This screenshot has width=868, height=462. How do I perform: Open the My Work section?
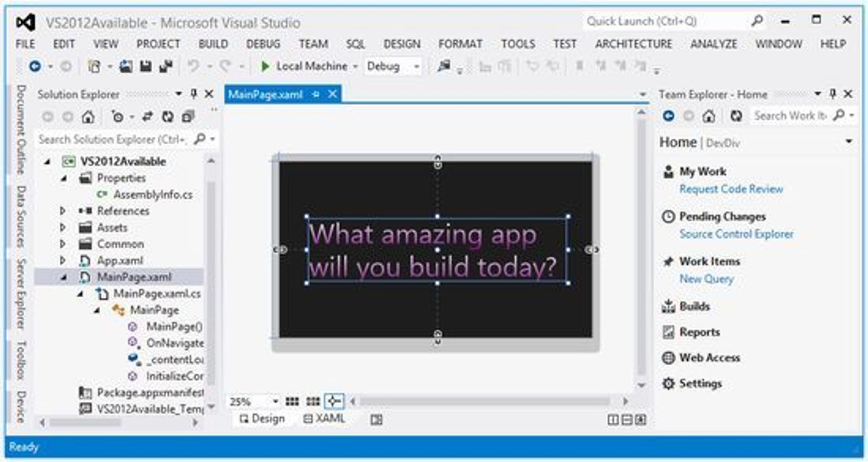point(703,172)
